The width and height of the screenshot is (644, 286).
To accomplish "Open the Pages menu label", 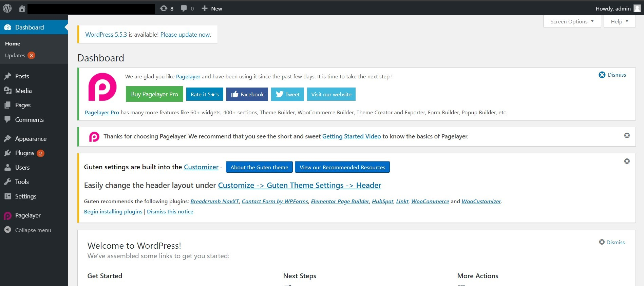I will 23,105.
